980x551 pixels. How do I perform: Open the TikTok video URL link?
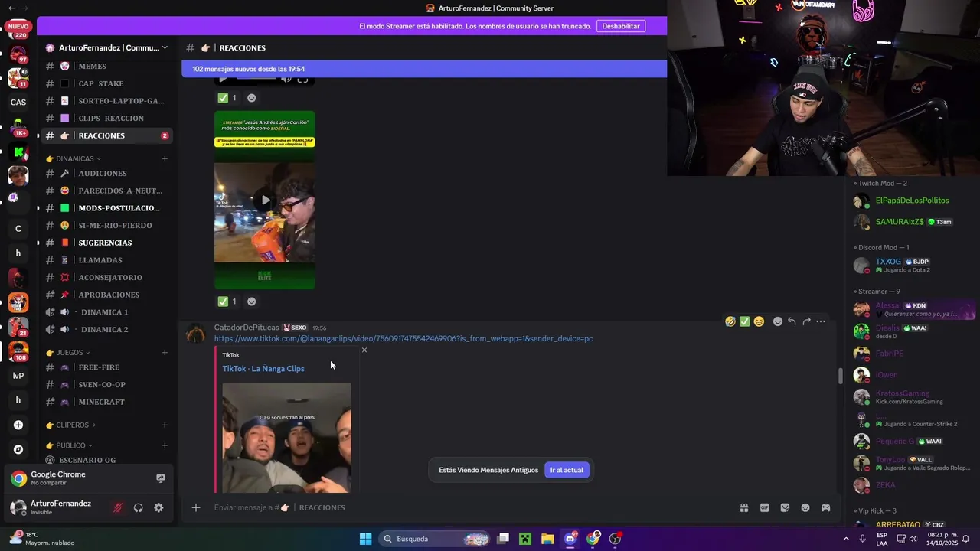(x=403, y=338)
